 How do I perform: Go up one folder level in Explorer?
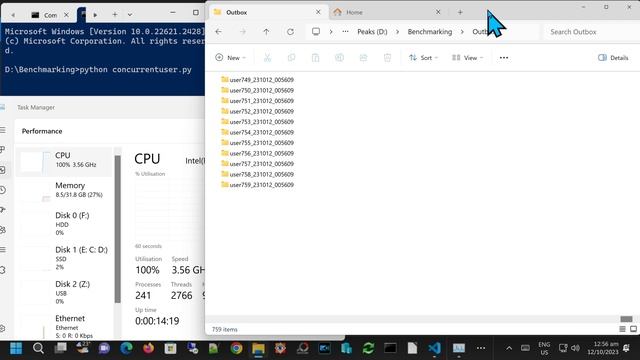tap(266, 31)
